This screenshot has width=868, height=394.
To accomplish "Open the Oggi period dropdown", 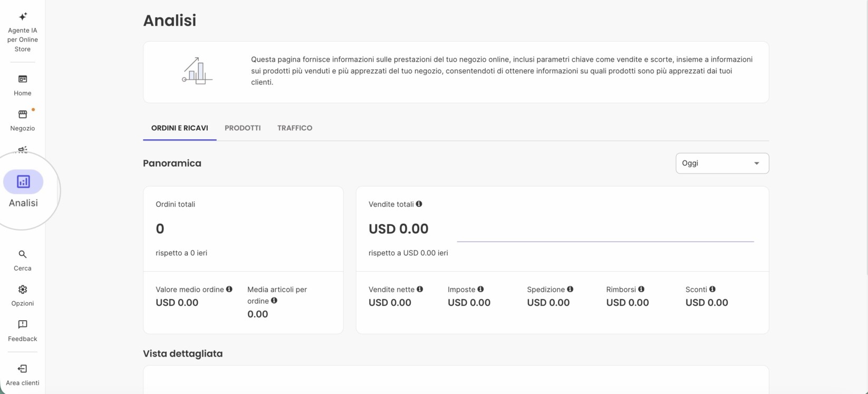I will tap(722, 164).
